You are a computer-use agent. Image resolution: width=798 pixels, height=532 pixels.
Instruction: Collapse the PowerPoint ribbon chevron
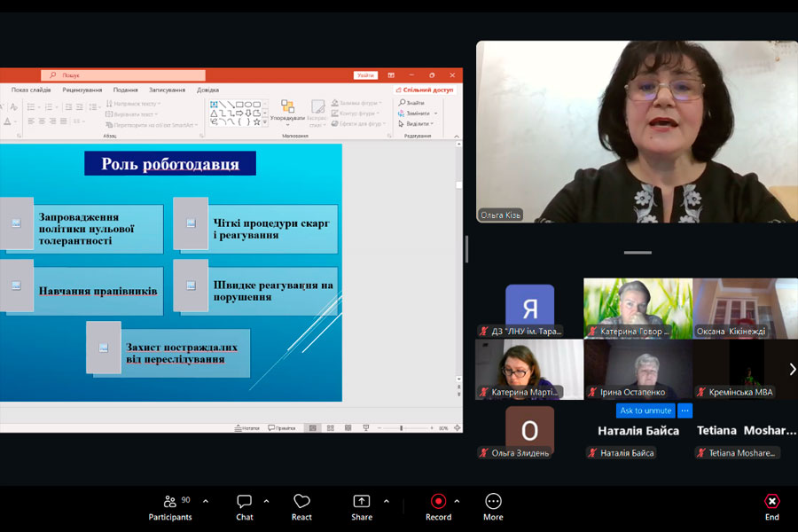coord(457,137)
